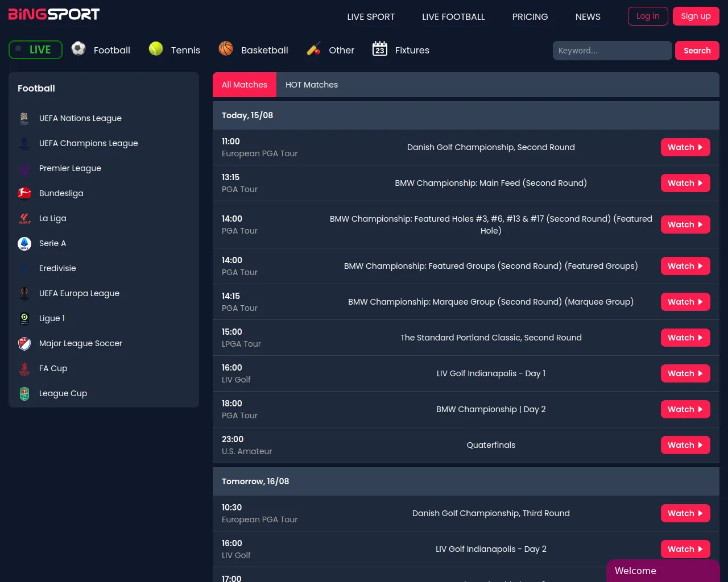Select Serie A in sidebar
This screenshot has height=582, width=728.
tap(52, 243)
